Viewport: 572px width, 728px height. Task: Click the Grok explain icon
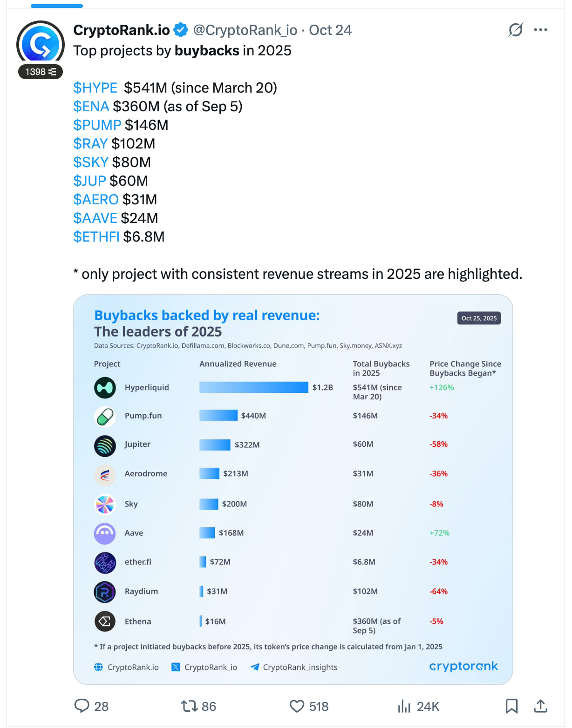pos(516,30)
